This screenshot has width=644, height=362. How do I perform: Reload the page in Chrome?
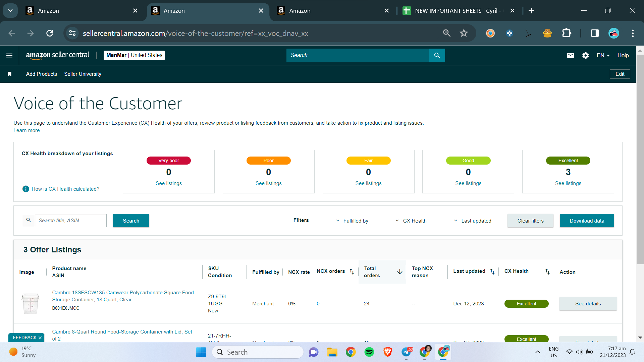tap(50, 33)
